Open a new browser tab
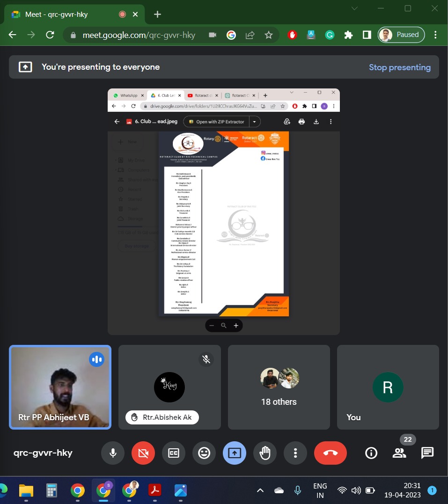 [157, 14]
